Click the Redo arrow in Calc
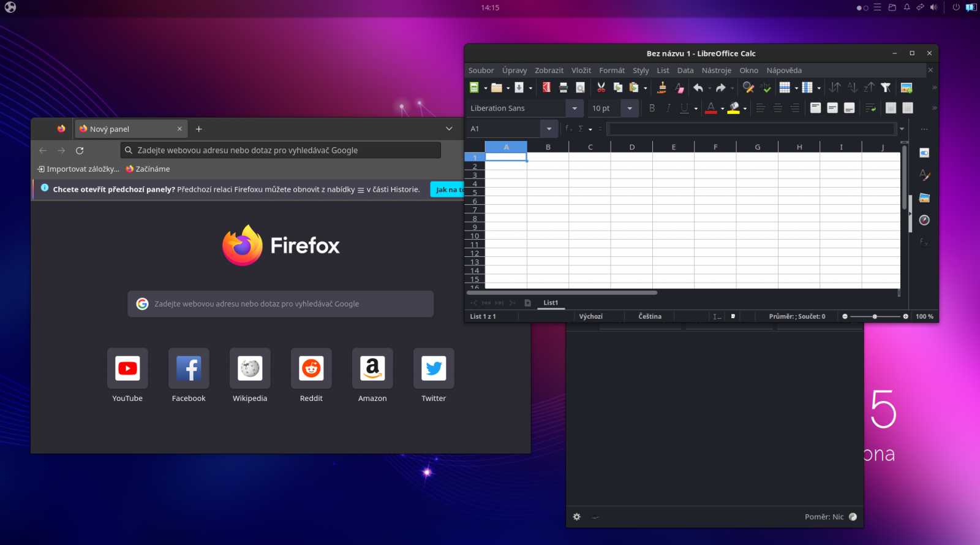The width and height of the screenshot is (980, 545). 721,88
